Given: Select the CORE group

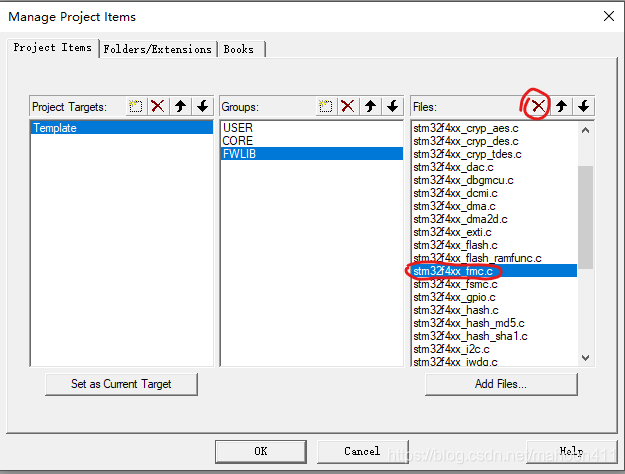Looking at the screenshot, I should 311,141.
